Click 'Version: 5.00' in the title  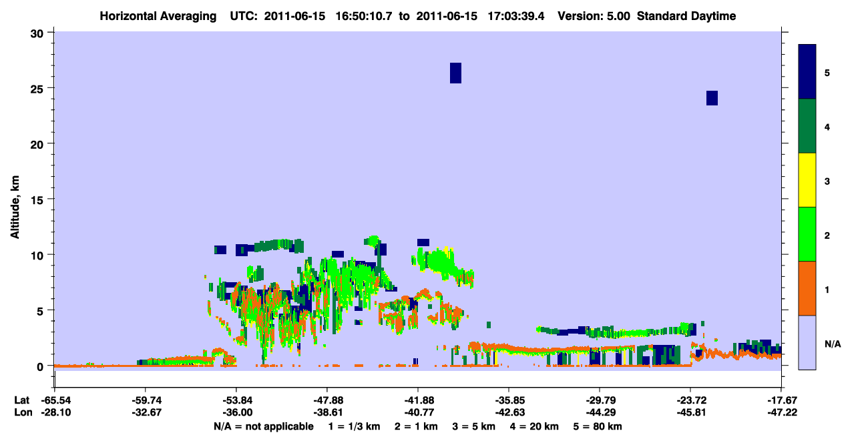594,16
